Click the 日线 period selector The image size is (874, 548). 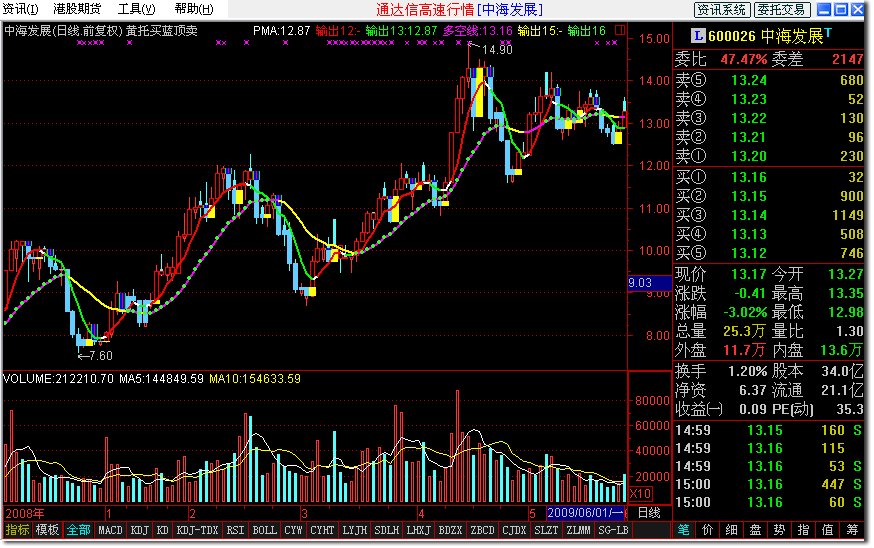point(649,513)
